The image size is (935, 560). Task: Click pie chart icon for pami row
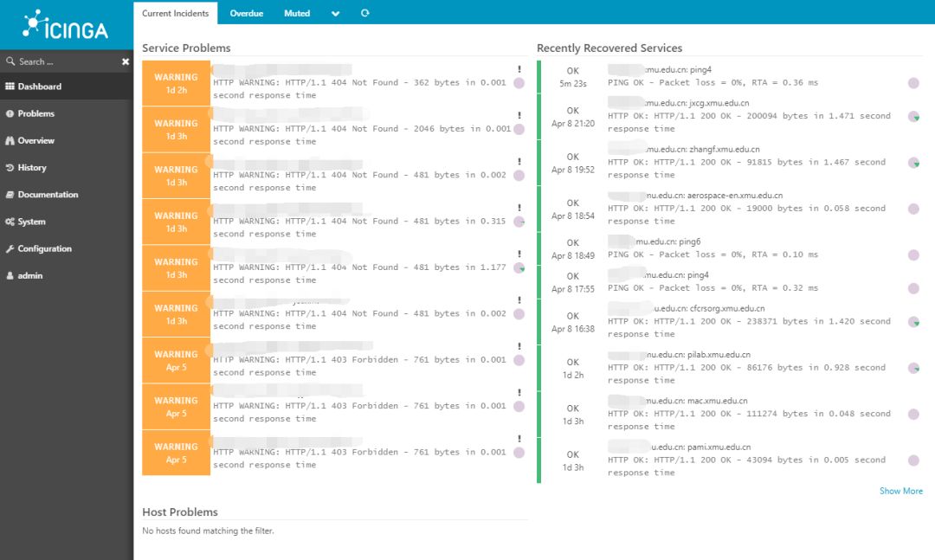point(913,460)
